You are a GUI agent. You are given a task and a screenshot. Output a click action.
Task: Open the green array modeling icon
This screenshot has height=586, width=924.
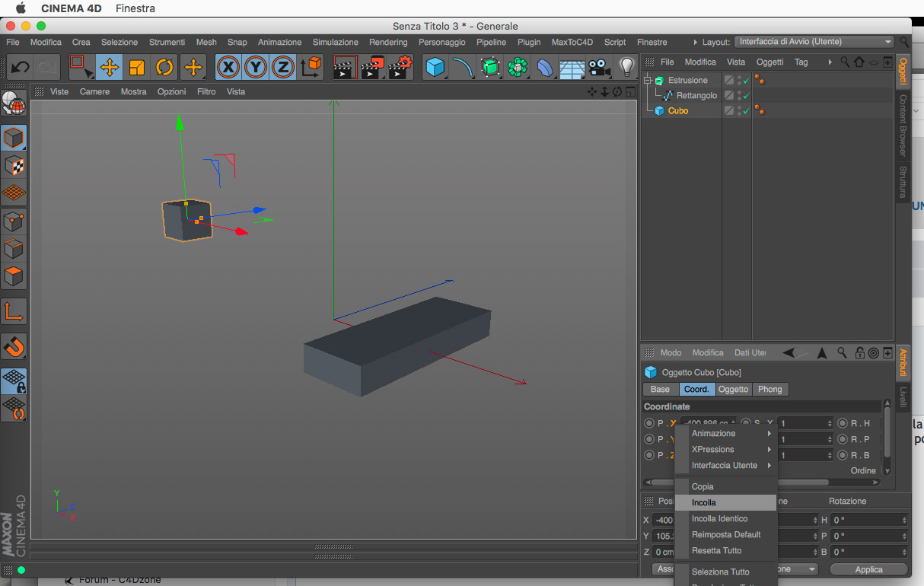click(518, 67)
